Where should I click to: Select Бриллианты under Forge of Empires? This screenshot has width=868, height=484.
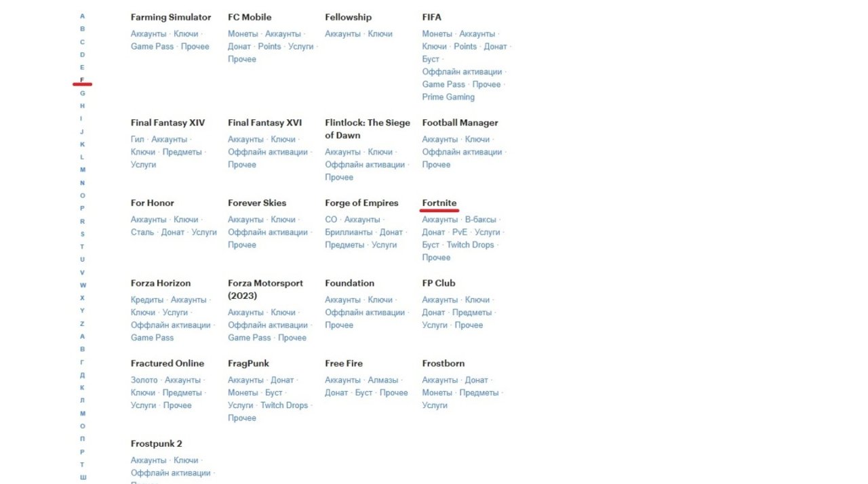[x=349, y=232]
